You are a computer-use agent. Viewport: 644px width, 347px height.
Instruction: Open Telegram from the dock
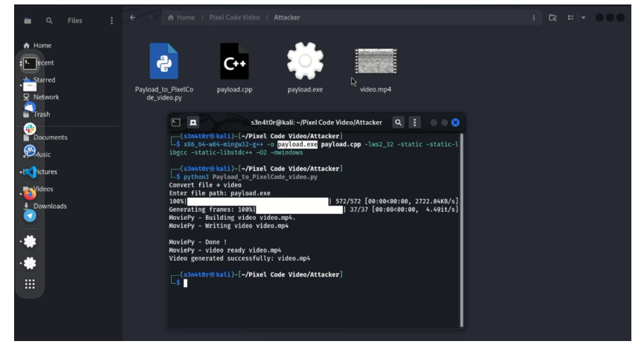pos(30,215)
